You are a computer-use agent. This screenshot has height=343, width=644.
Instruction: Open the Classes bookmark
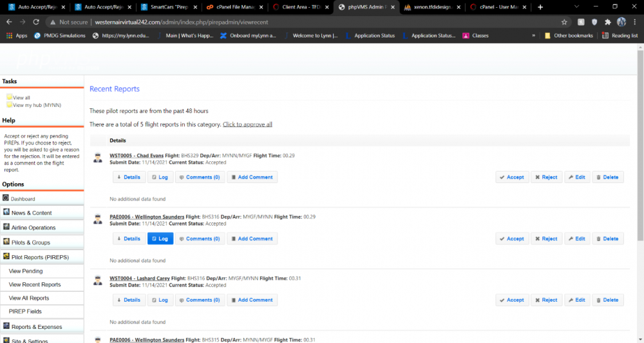click(476, 35)
